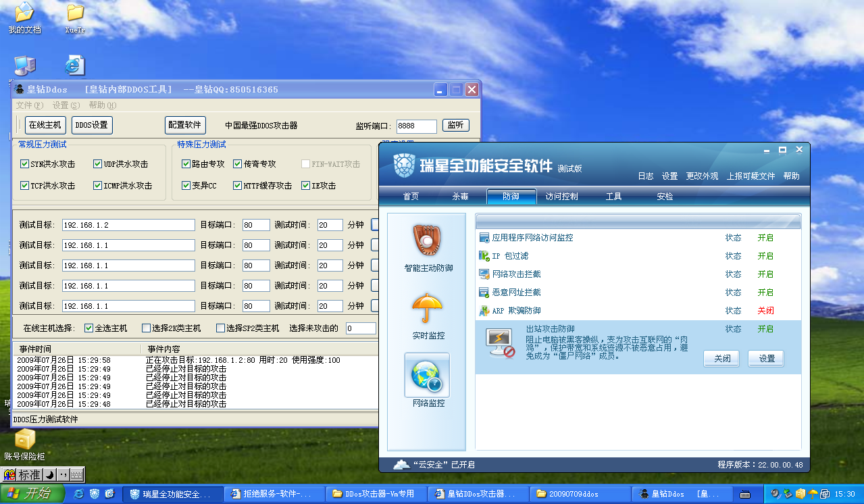Click the 事件时间 column header
The height and width of the screenshot is (504, 864).
pyautogui.click(x=77, y=349)
